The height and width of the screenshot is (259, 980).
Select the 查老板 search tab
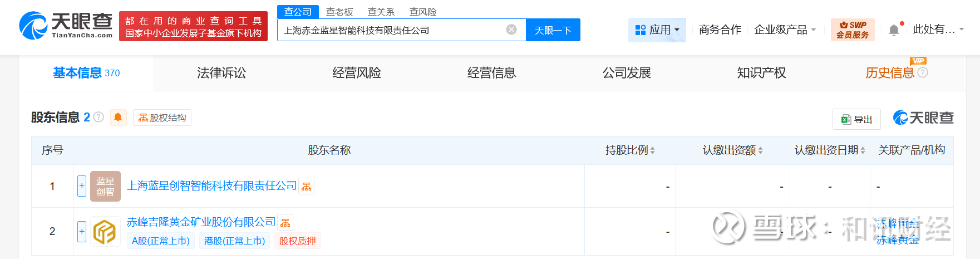point(339,12)
